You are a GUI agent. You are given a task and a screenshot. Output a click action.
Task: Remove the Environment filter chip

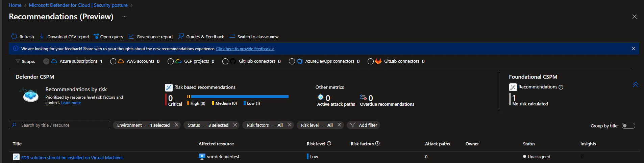coord(176,125)
